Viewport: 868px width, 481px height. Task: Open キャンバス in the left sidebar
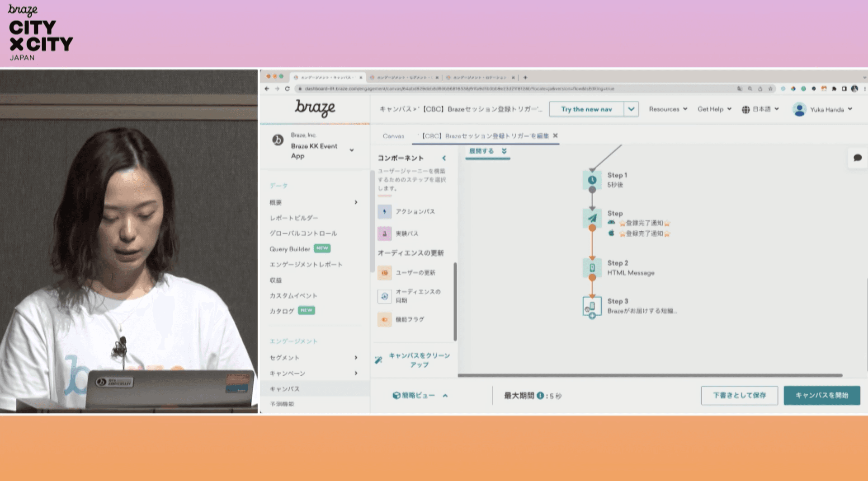285,389
